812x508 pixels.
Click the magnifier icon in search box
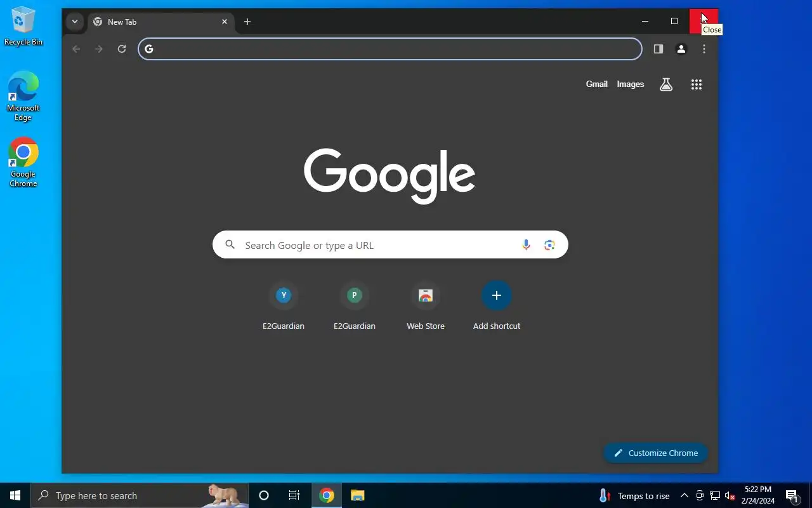[x=230, y=244]
